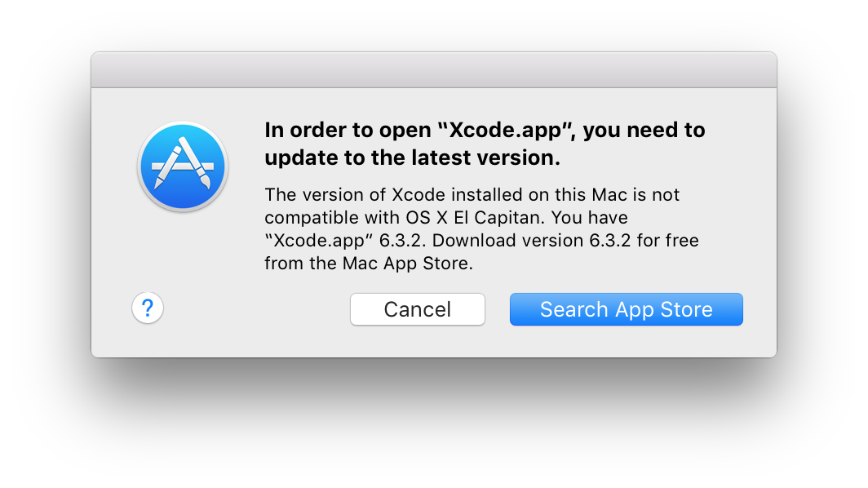868x488 pixels.
Task: Click the circular "A" application icon
Action: coord(183,166)
